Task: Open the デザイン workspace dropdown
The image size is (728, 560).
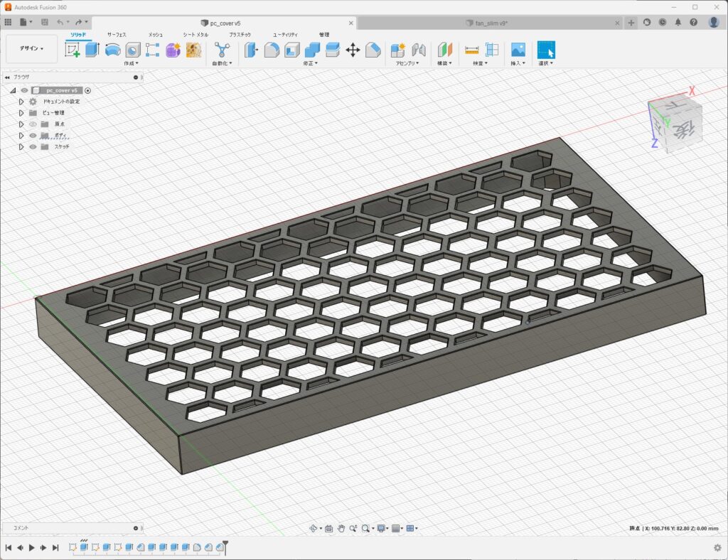Action: point(31,48)
